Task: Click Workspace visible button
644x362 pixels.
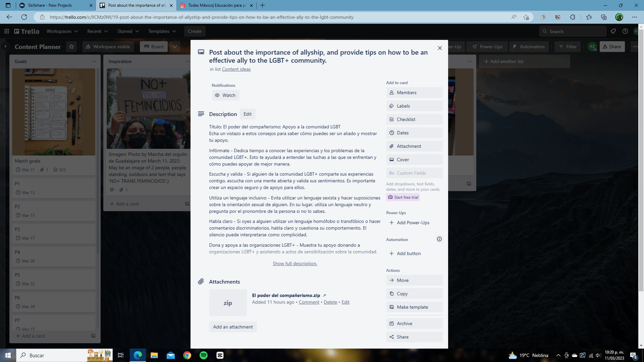Action: coord(108,47)
